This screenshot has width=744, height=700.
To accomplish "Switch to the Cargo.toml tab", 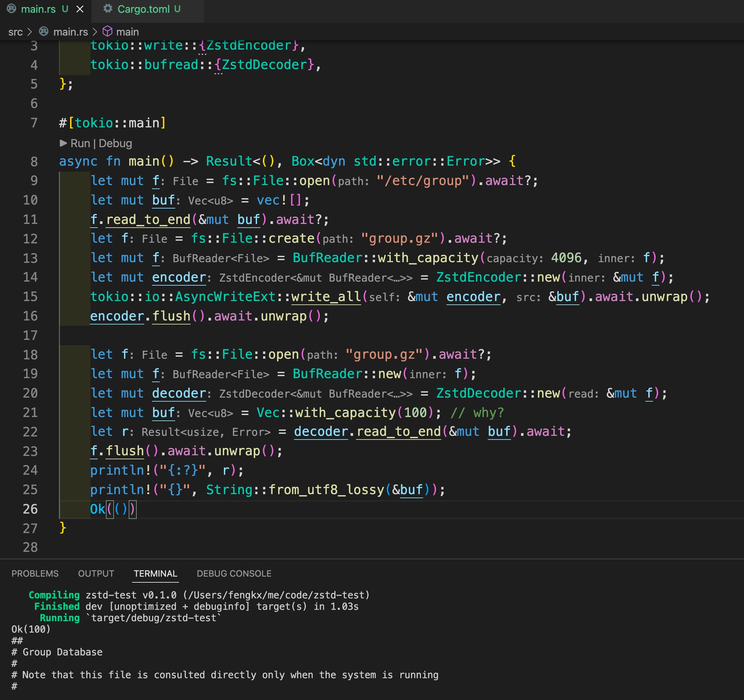I will point(143,9).
